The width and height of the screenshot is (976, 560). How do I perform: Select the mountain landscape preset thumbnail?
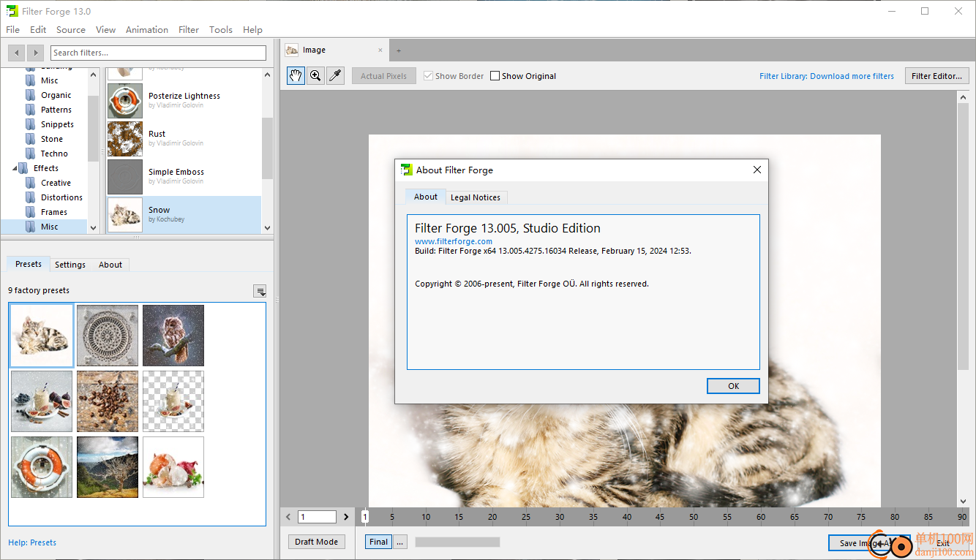[x=108, y=467]
